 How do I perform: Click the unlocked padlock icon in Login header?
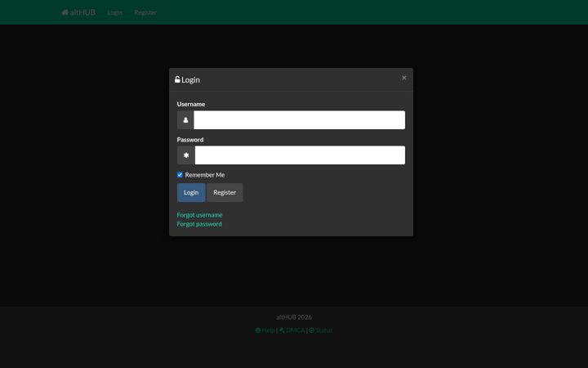[177, 79]
